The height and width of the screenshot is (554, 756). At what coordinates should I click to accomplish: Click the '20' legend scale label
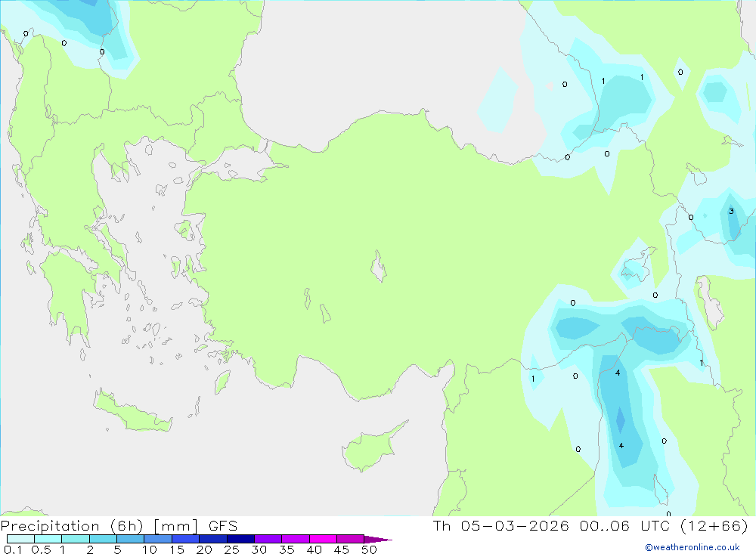[x=204, y=549]
